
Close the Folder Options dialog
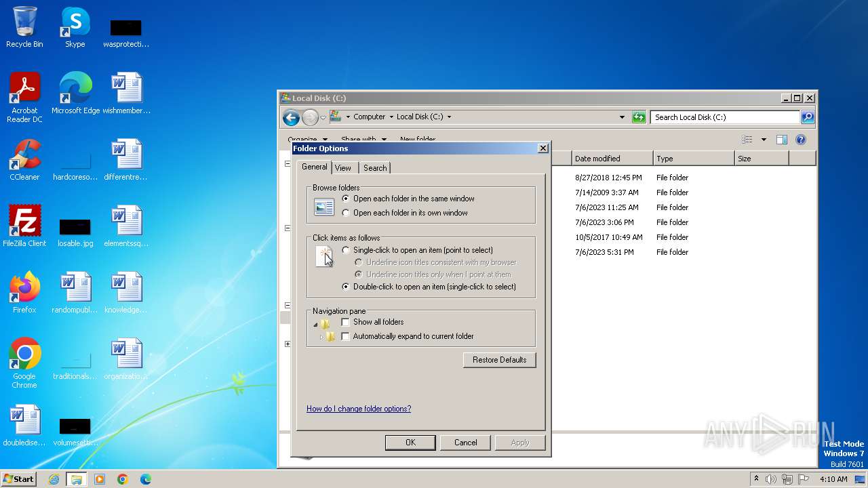coord(543,148)
